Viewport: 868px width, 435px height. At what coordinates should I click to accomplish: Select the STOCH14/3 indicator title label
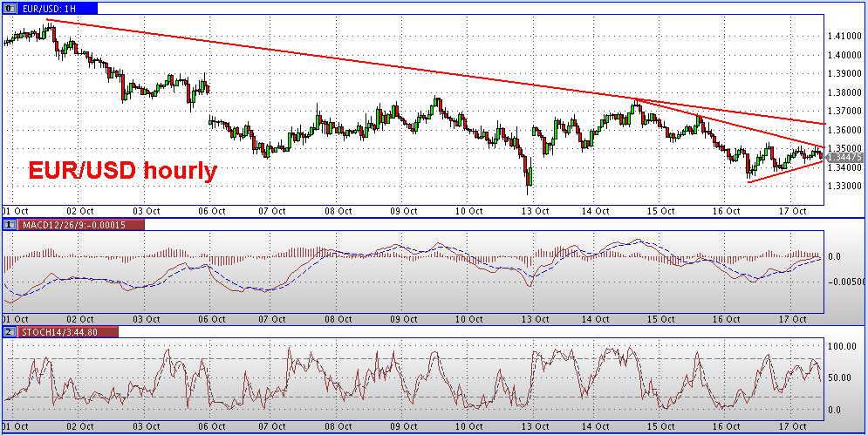(x=67, y=331)
